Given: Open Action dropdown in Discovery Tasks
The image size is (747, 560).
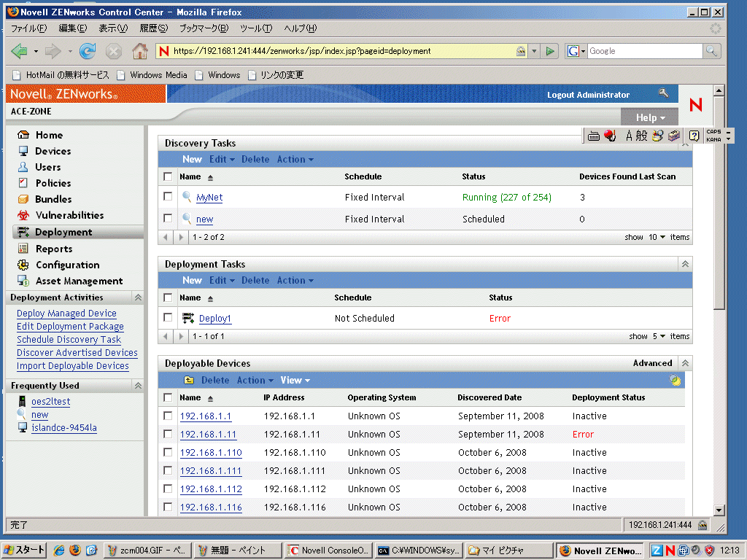Looking at the screenshot, I should click(295, 160).
